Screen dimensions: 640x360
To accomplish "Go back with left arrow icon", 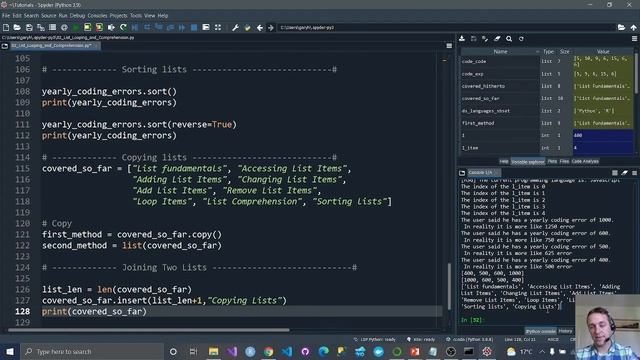I will click(x=260, y=27).
